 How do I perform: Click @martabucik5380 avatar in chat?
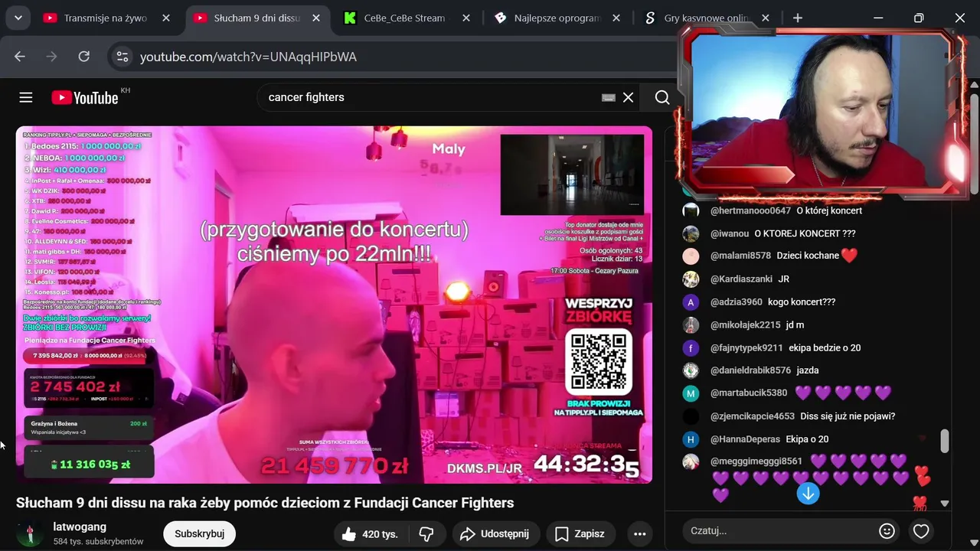click(x=691, y=393)
